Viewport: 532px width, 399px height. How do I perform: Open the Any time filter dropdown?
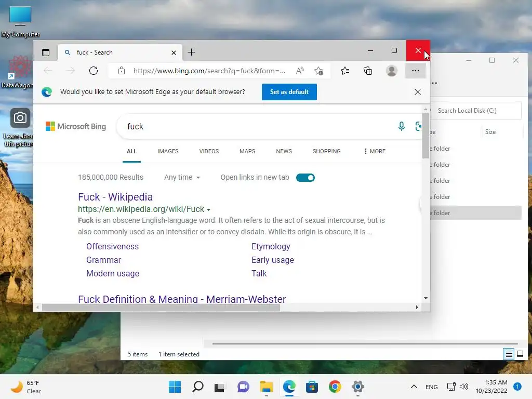(182, 178)
